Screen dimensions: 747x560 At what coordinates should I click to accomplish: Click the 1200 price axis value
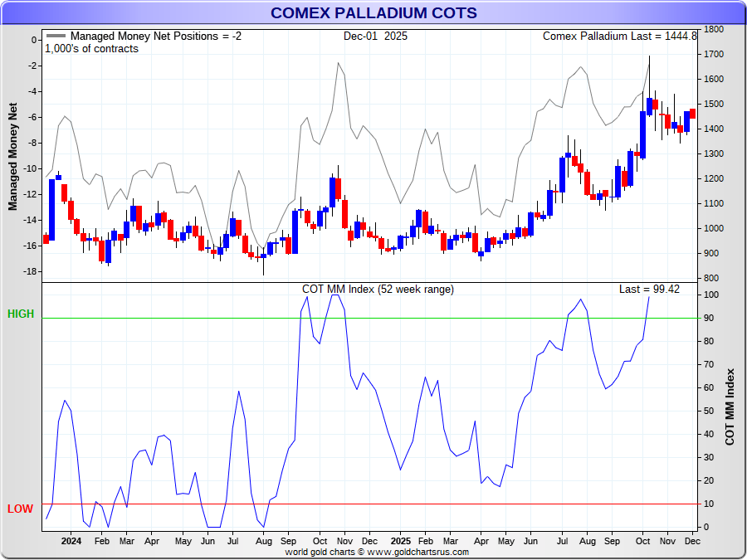714,178
